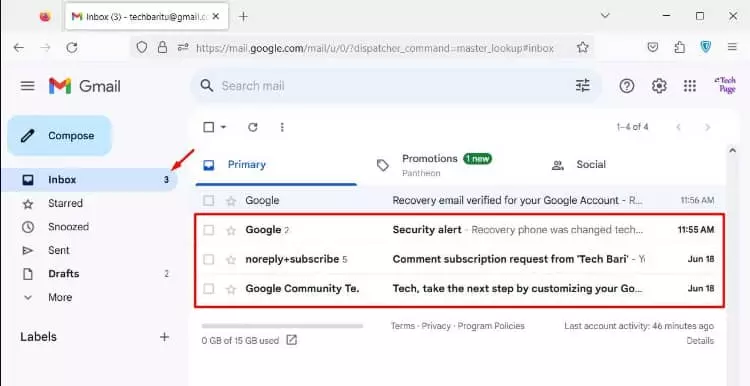Open the Gmail main menu hamburger icon
This screenshot has width=750, height=386.
click(27, 86)
